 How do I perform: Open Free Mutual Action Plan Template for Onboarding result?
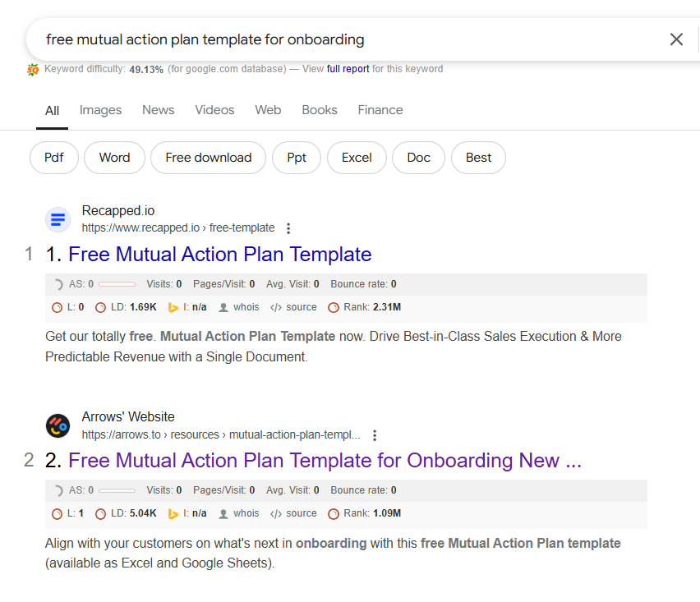pos(325,461)
